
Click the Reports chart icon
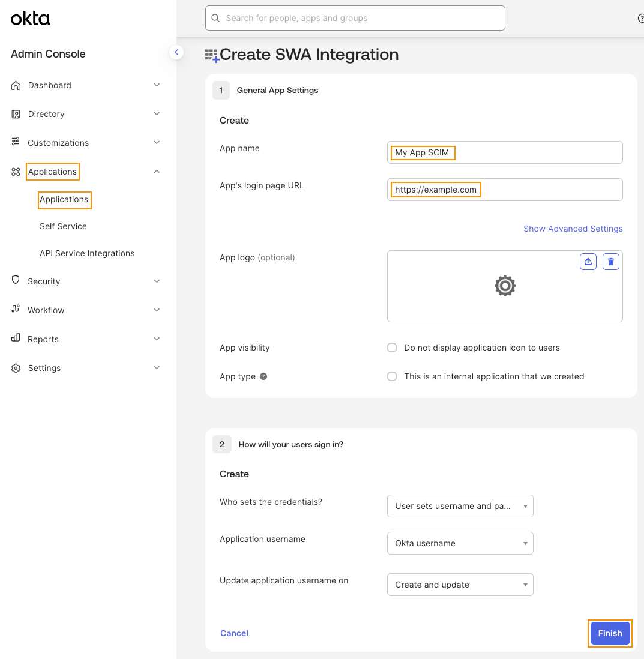pos(16,337)
